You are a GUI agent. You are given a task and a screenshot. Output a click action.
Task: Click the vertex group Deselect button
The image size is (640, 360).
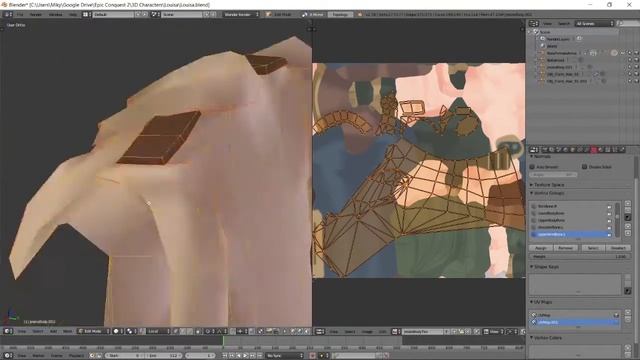click(618, 248)
